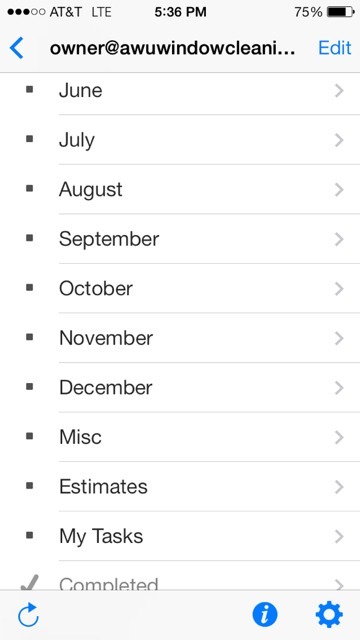Expand the July list chevron
The height and width of the screenshot is (640, 360).
339,140
